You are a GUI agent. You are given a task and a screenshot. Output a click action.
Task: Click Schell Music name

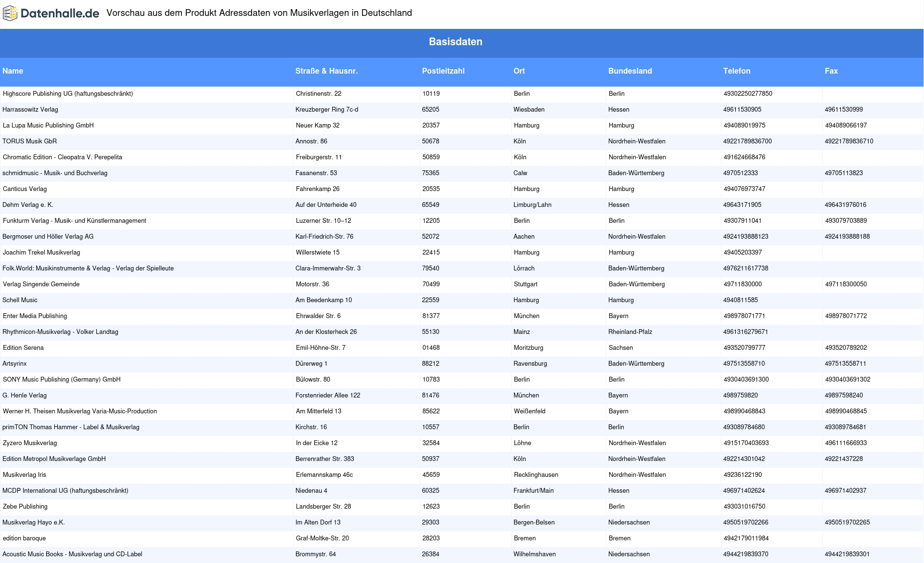pos(20,300)
